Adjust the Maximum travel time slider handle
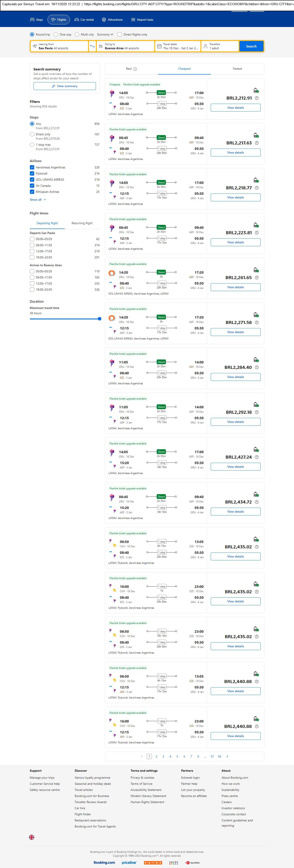This screenshot has width=294, height=868. (99, 319)
